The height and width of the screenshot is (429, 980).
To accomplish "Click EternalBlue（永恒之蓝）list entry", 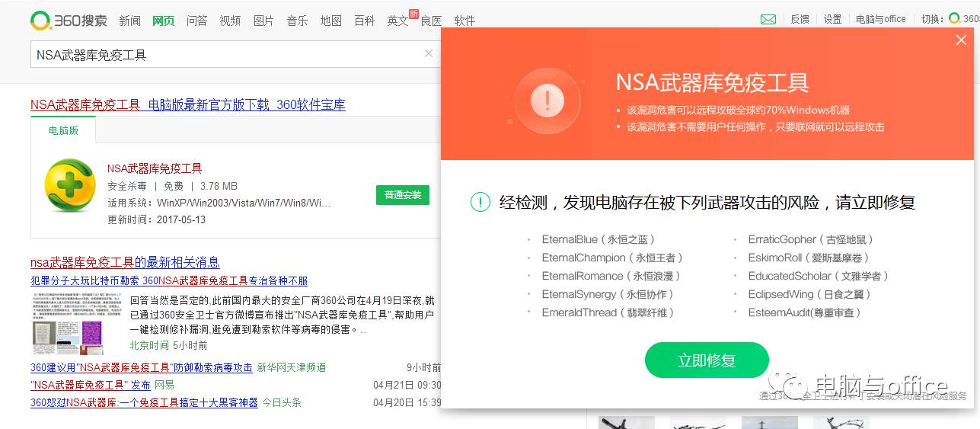I will pyautogui.click(x=599, y=239).
